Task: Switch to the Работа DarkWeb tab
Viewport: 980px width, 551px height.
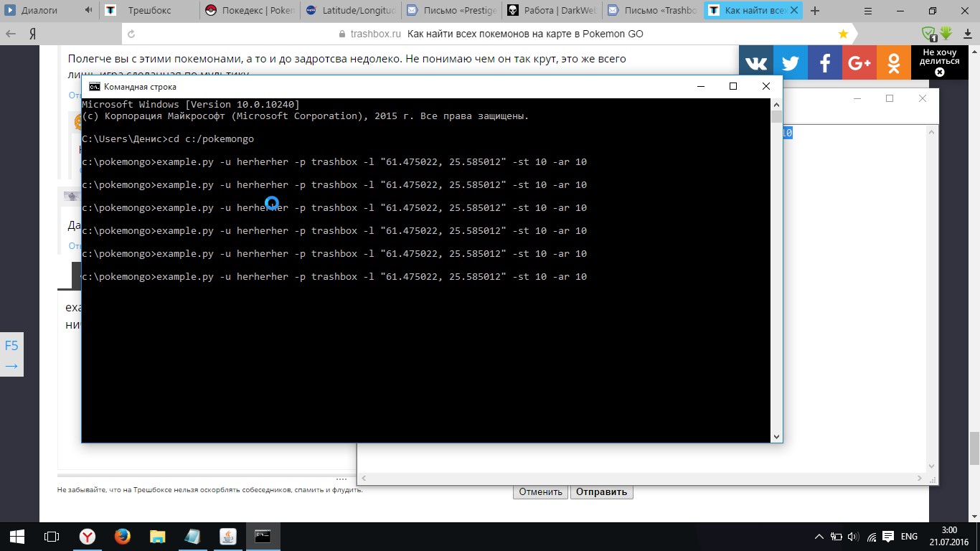Action: coord(551,10)
